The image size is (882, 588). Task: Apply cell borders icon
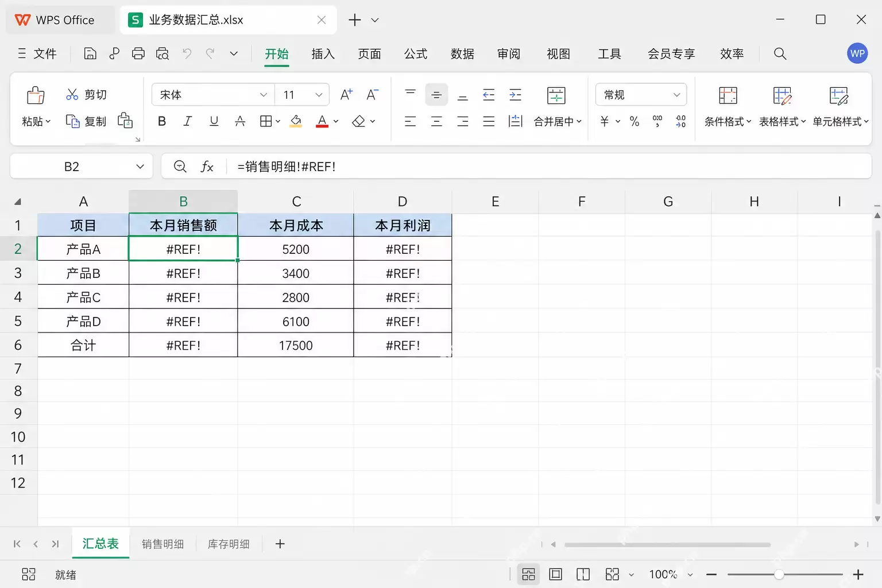click(266, 121)
